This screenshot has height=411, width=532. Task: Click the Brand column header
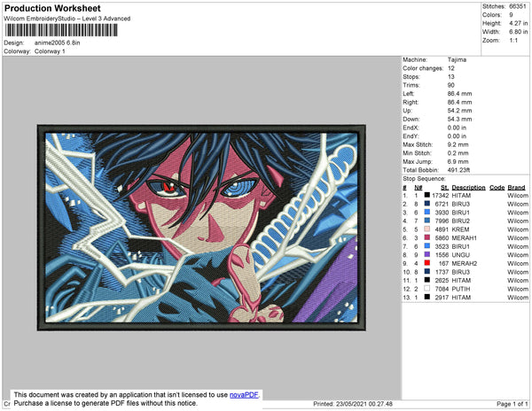[516, 188]
